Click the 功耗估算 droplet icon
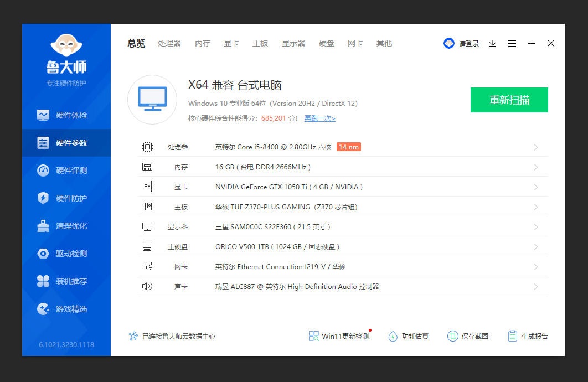Image resolution: width=588 pixels, height=382 pixels. click(393, 336)
